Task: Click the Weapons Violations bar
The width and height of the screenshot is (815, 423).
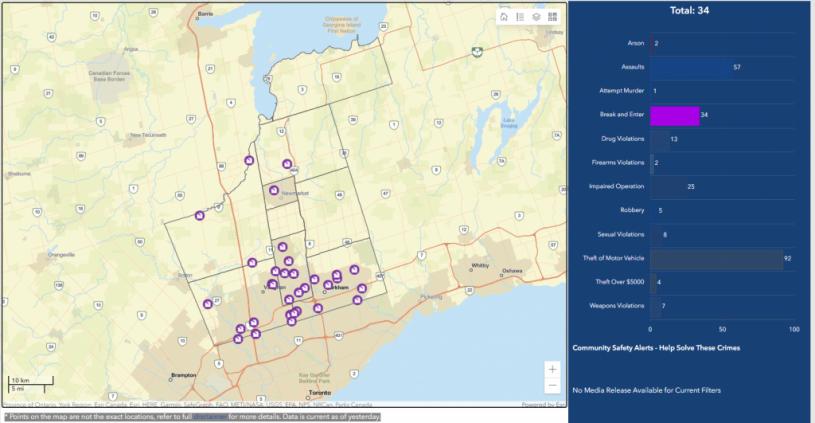Action: [x=654, y=306]
